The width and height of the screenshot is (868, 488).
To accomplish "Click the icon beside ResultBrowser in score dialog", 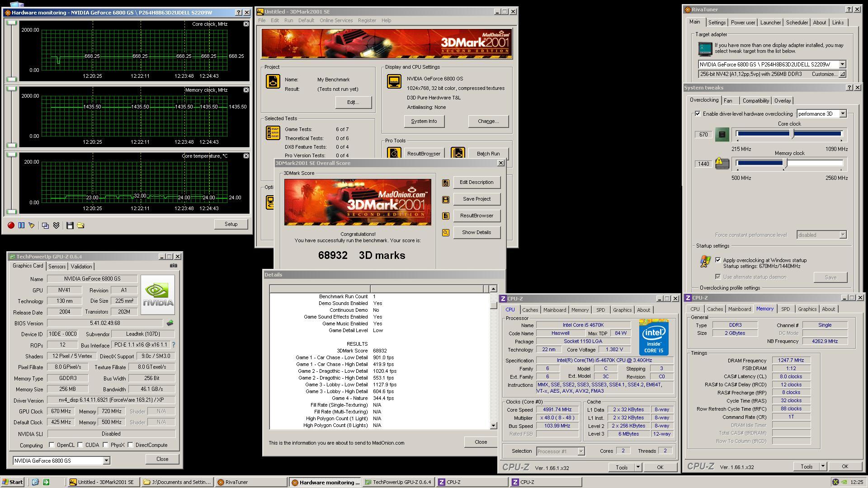I will click(446, 216).
